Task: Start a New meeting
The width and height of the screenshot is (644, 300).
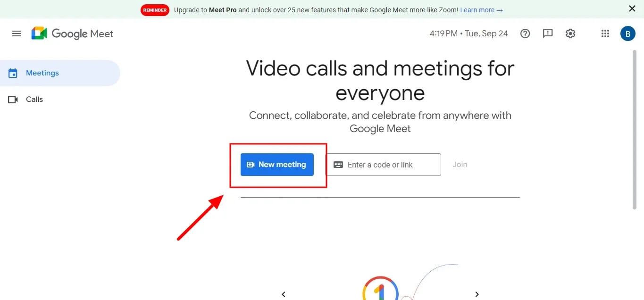Action: [x=277, y=165]
